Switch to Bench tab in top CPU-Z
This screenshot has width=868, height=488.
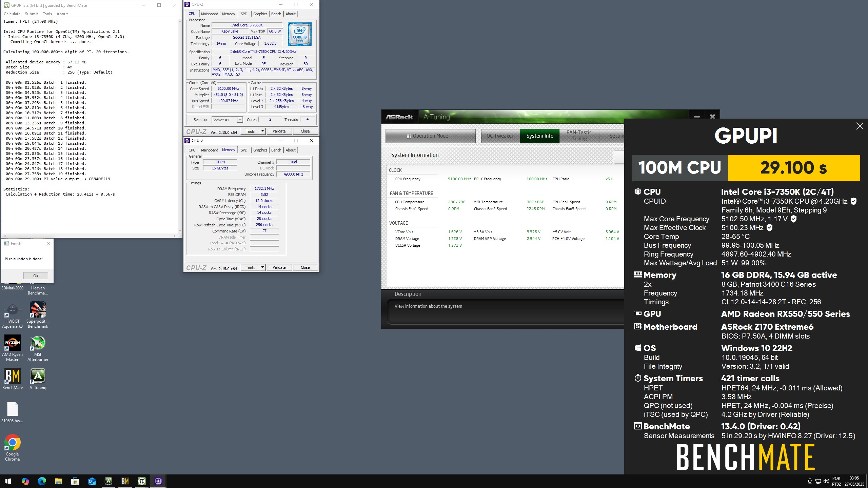[x=276, y=14]
